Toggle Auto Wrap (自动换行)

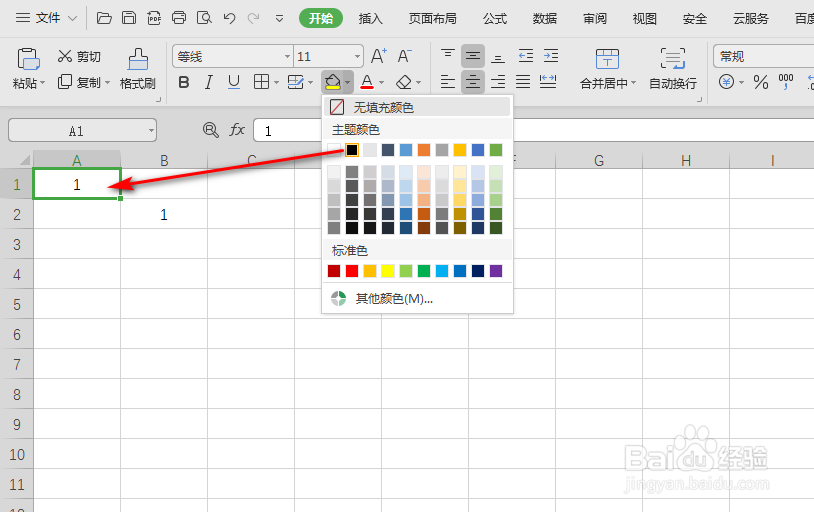[x=673, y=69]
